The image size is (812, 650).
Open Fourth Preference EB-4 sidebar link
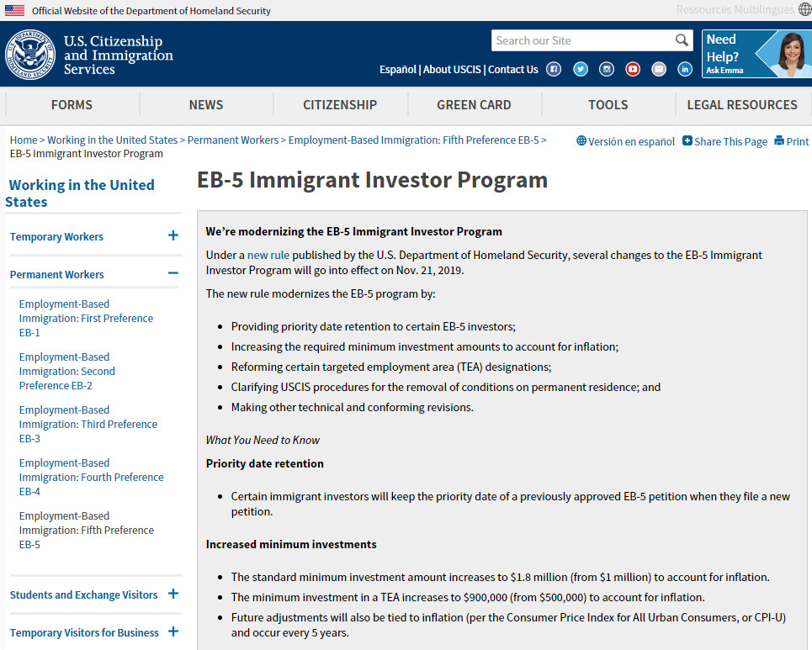tap(91, 477)
